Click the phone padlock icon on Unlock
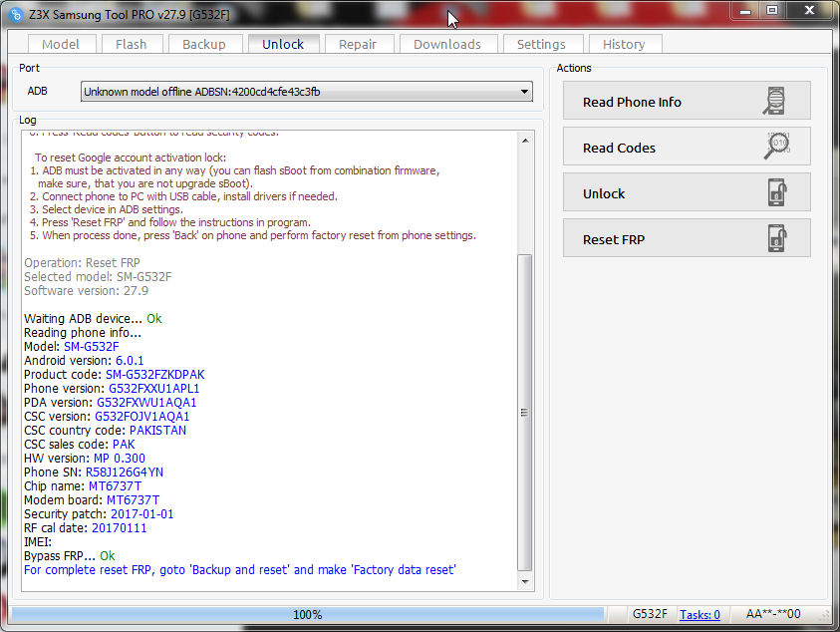This screenshot has height=632, width=840. pos(777,192)
